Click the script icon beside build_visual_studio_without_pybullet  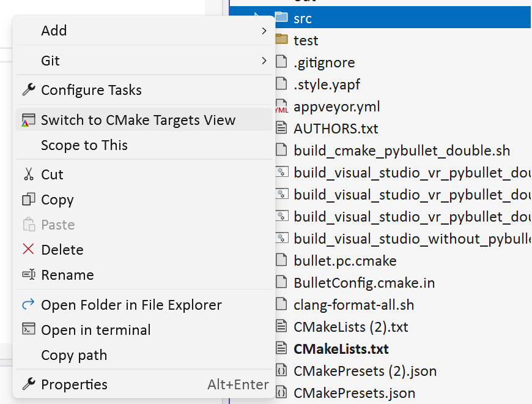283,238
